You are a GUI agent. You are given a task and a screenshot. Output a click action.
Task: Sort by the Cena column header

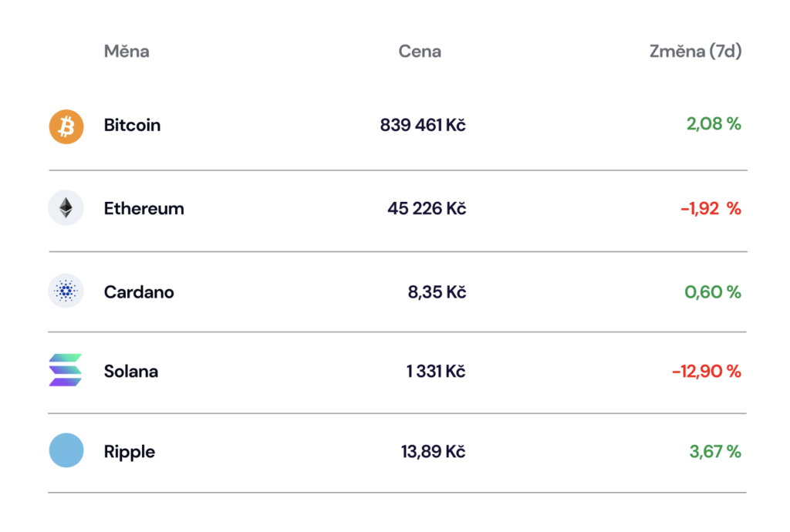click(420, 52)
